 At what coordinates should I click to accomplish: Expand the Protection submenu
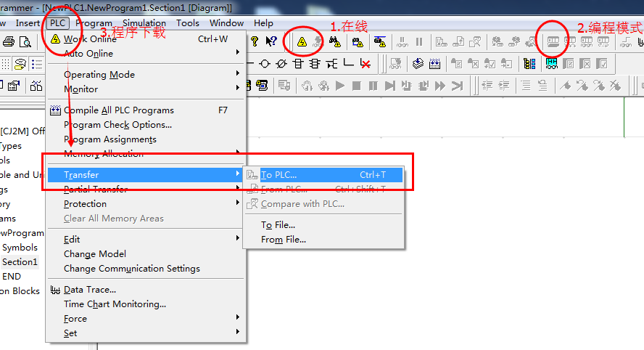pyautogui.click(x=85, y=204)
